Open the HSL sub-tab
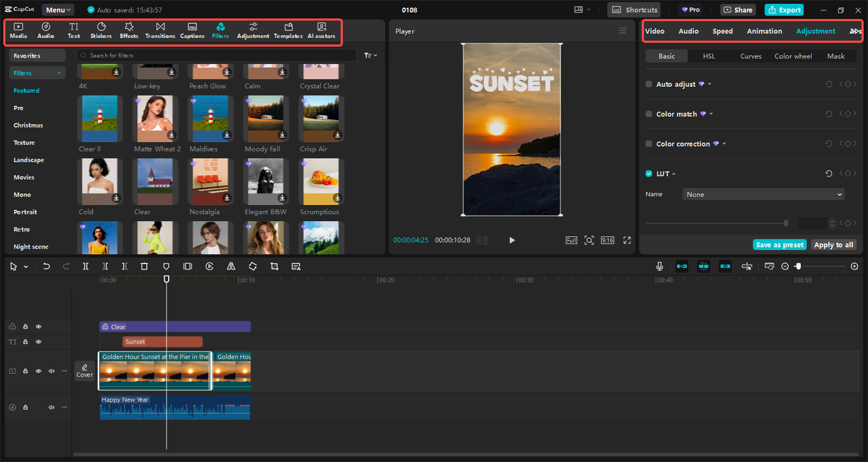868x462 pixels. (x=709, y=56)
